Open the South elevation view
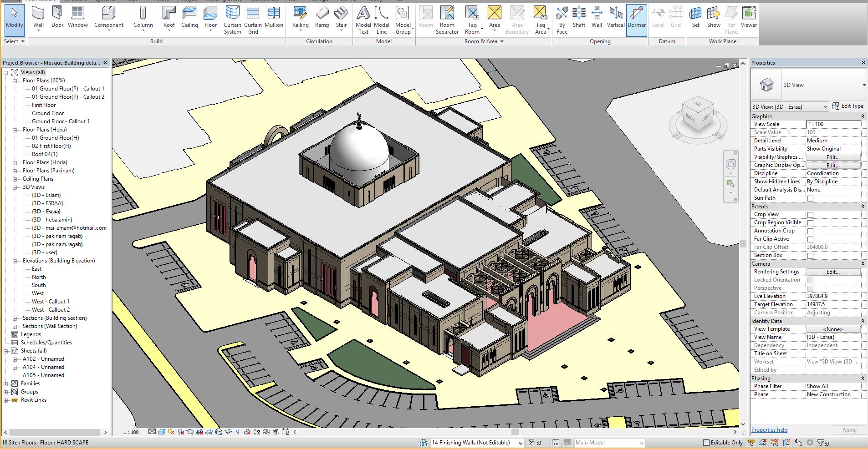This screenshot has width=868, height=449. [39, 285]
